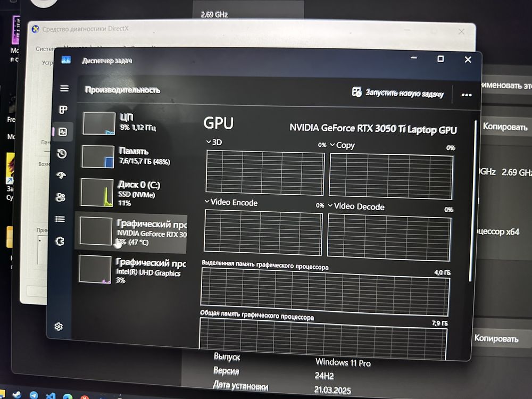Viewport: 532px width, 399px height.
Task: Click the Производительность page heading
Action: tap(122, 90)
